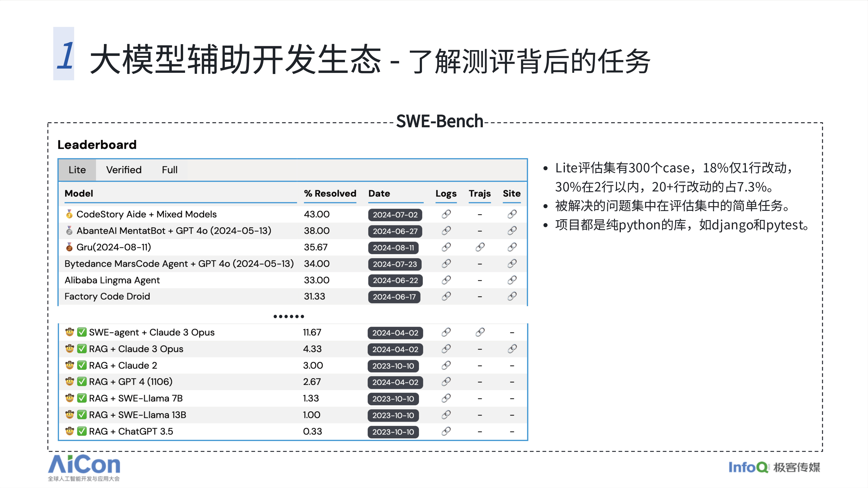Open the Logs link for SWE-agent + Claude 3 Opus
The image size is (868, 488).
(446, 332)
